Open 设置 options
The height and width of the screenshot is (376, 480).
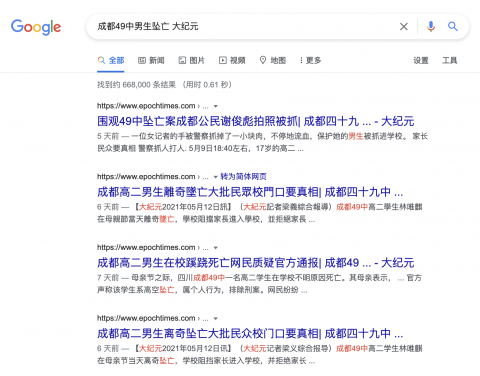pyautogui.click(x=421, y=60)
